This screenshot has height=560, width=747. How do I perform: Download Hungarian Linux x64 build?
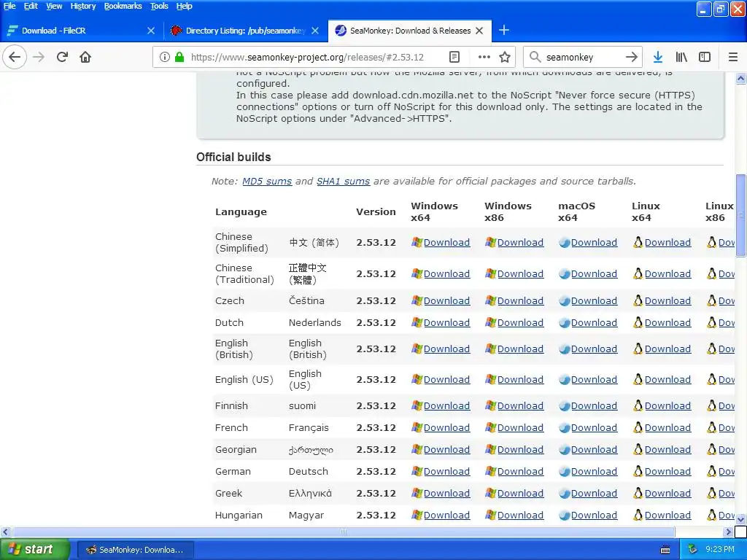coord(667,516)
